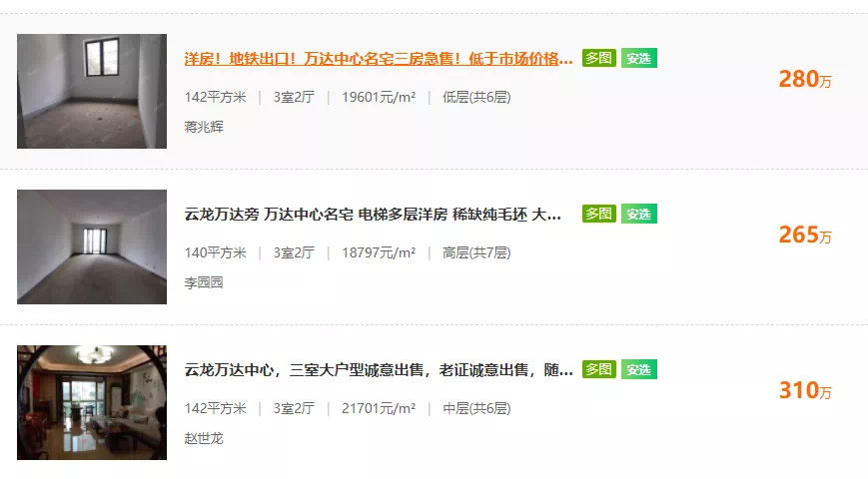Open listing titled 云龙万达旁 万达中心名宅
This screenshot has height=479, width=868.
tap(373, 215)
